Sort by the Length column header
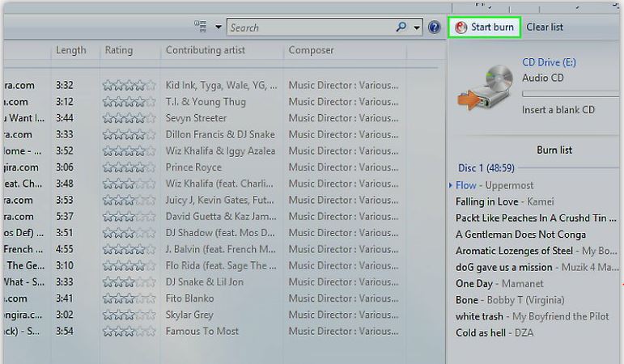Screen dimensions: 624x364 tap(71, 50)
